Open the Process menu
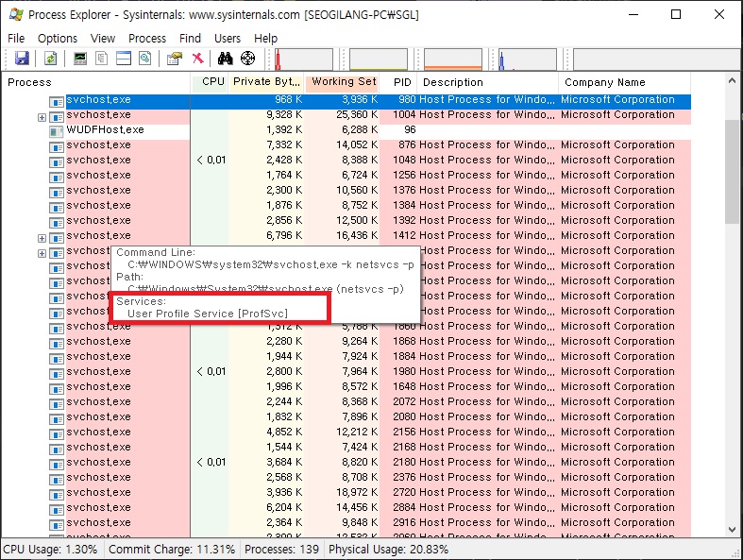Viewport: 743px width, 560px height. [147, 38]
